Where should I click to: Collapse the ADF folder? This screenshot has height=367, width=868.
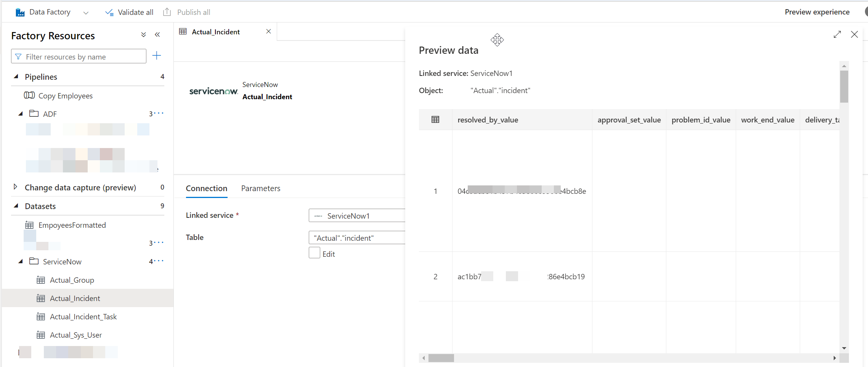tap(21, 114)
